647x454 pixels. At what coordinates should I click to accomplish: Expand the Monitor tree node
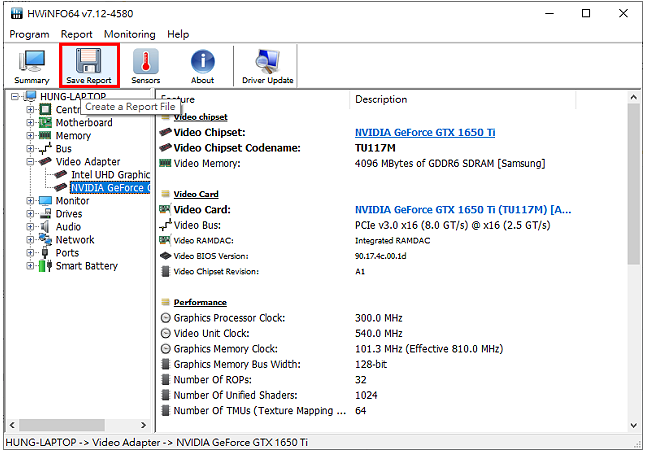click(30, 201)
